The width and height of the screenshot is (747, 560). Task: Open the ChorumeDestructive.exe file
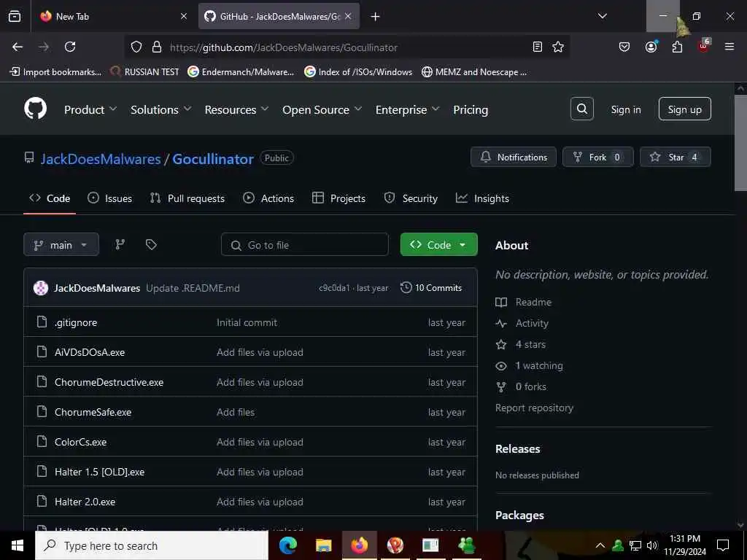click(109, 382)
